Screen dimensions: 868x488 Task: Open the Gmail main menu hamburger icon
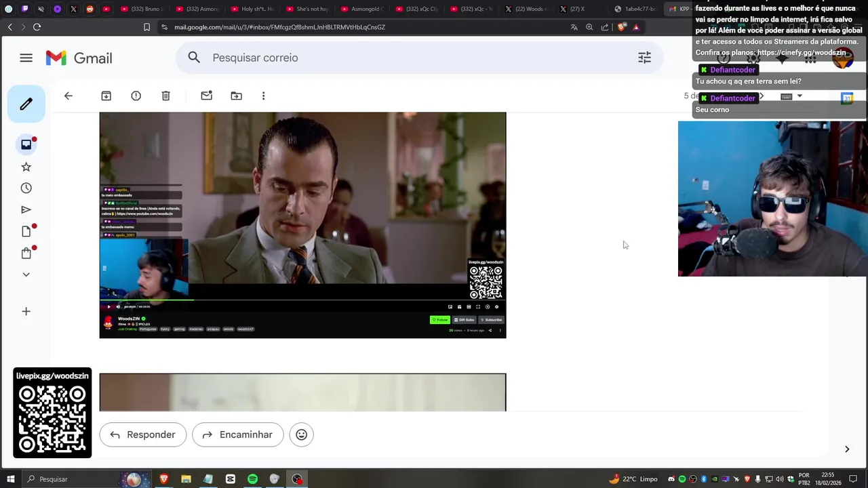pyautogui.click(x=26, y=58)
